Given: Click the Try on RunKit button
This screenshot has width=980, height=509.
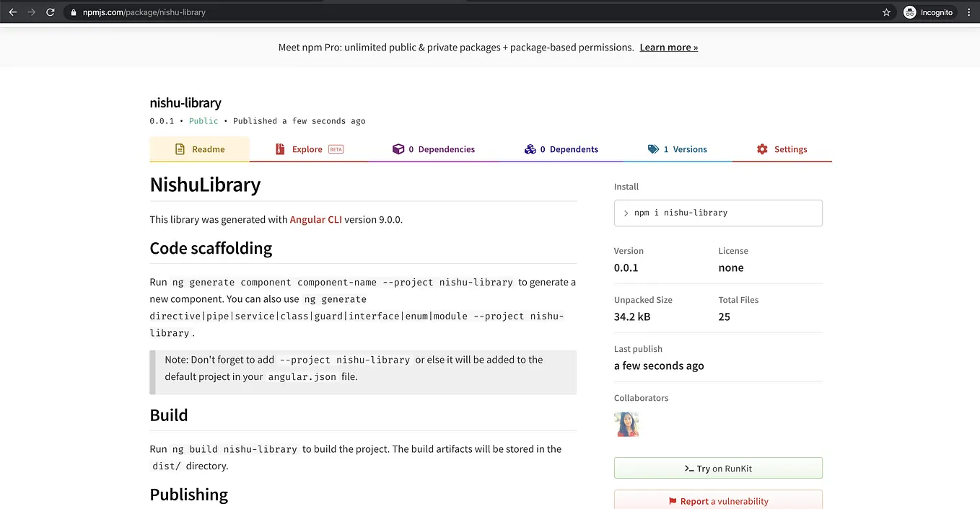Looking at the screenshot, I should tap(718, 468).
